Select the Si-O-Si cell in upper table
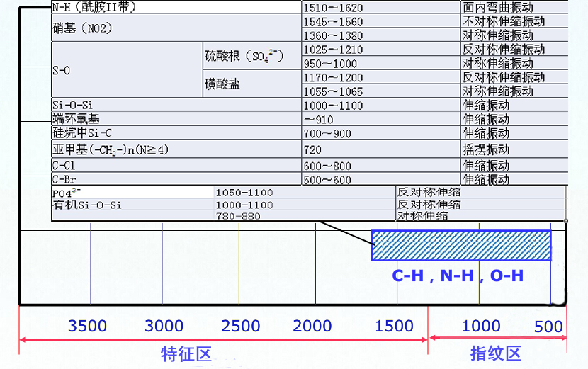Screen dimensions: 588x369 point(176,105)
